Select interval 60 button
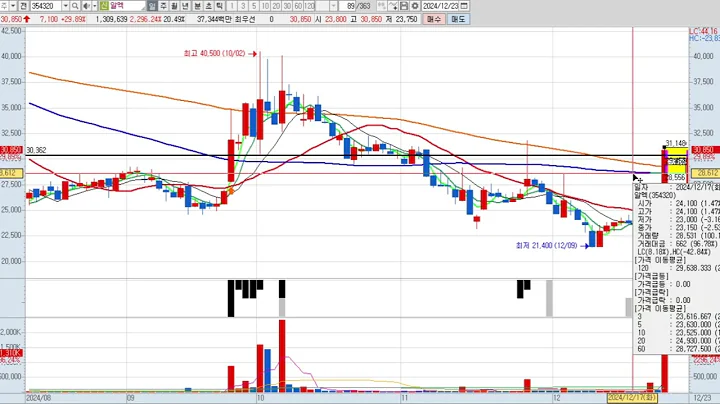This screenshot has height=404, width=720. (298, 6)
